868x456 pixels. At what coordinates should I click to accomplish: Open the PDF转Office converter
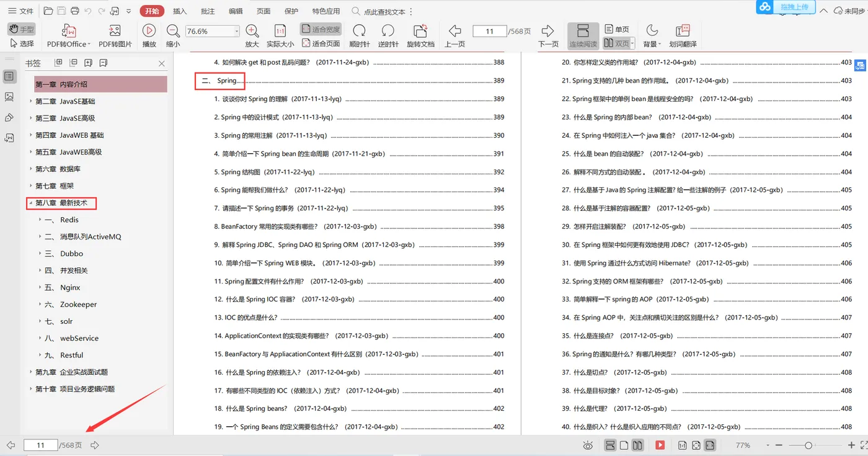point(68,36)
